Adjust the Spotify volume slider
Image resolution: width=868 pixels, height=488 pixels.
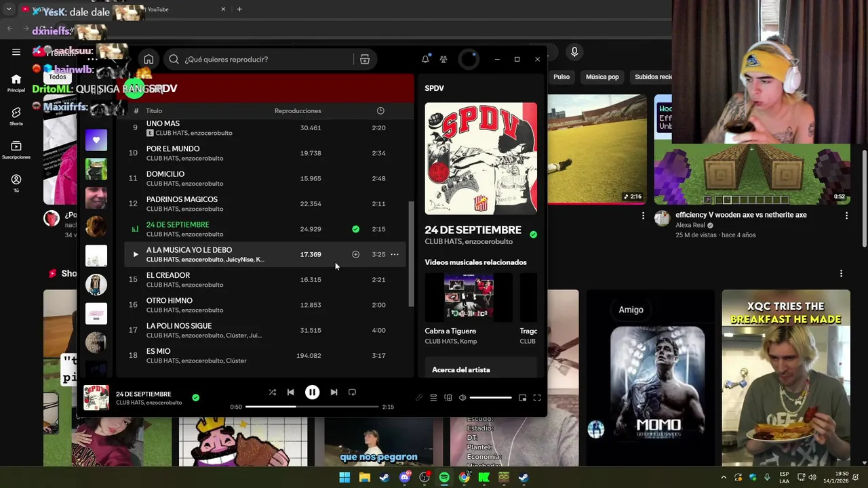click(490, 398)
